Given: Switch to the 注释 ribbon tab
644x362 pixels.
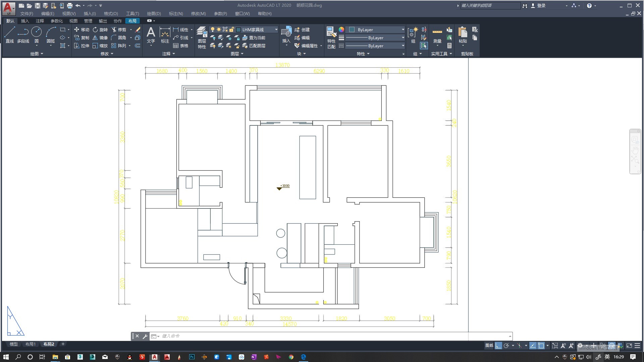Looking at the screenshot, I should [40, 21].
